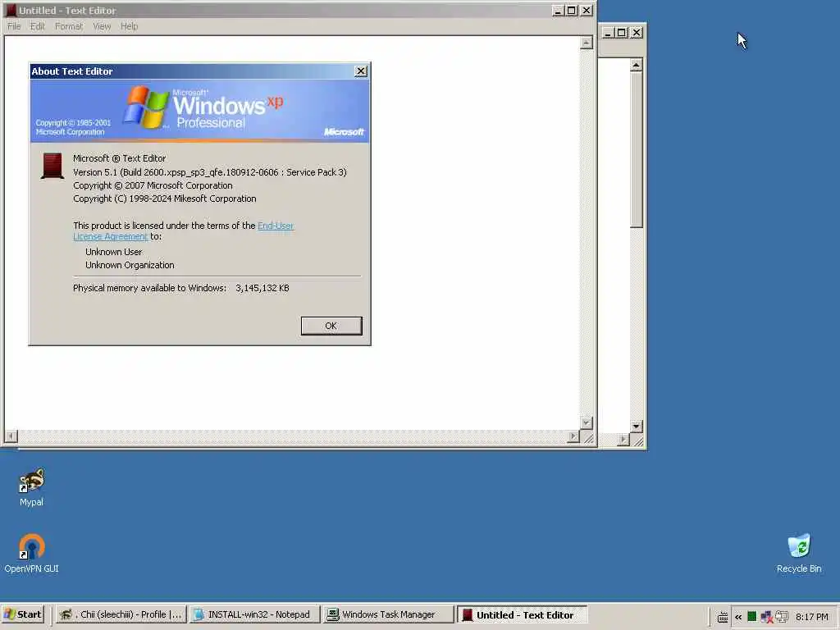Click the Version 5.1 build string text
Viewport: 840px width, 630px height.
[x=210, y=172]
